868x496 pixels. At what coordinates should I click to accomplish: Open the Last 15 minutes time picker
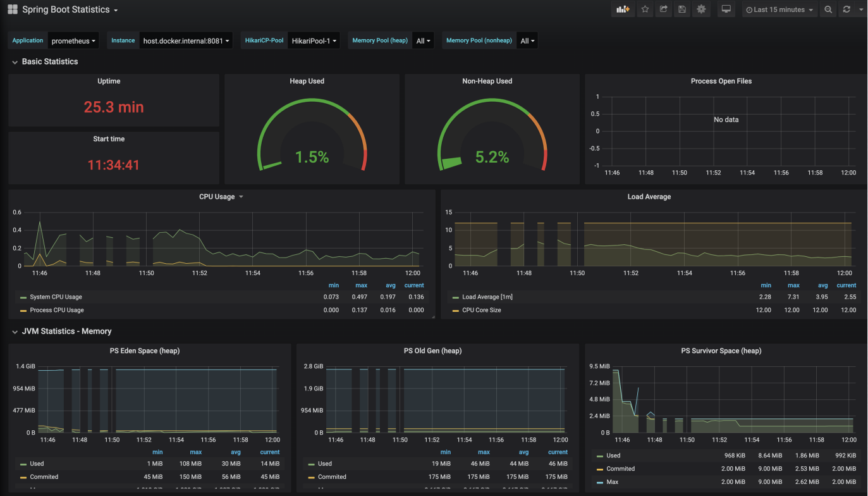pos(779,9)
